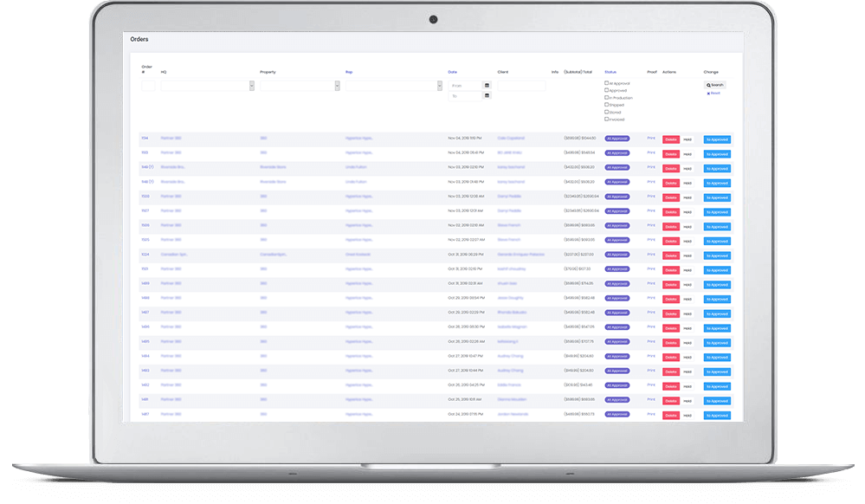Viewport: 865px width, 504px height.
Task: Delete order 1495
Action: [671, 343]
